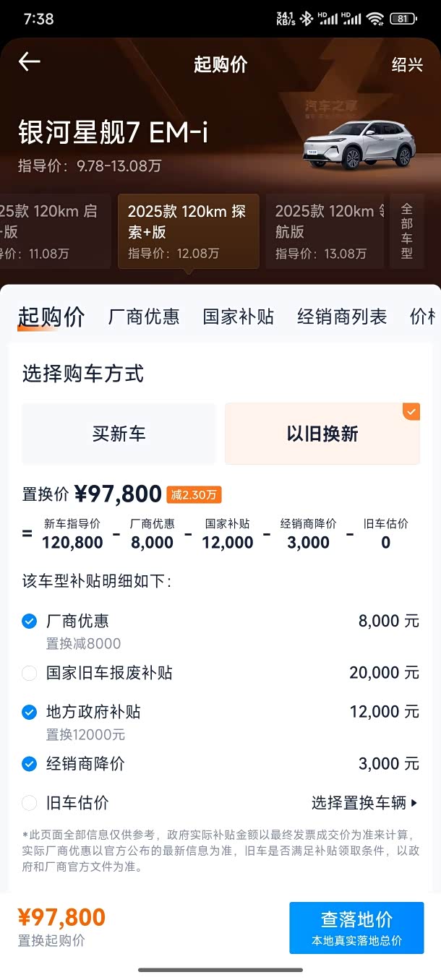Switch to the 厂商优惠 tab

pos(144,317)
